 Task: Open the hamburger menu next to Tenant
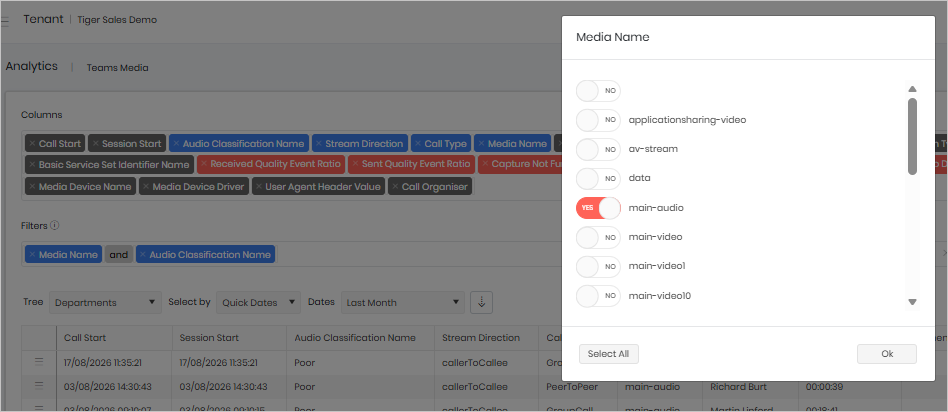click(5, 21)
